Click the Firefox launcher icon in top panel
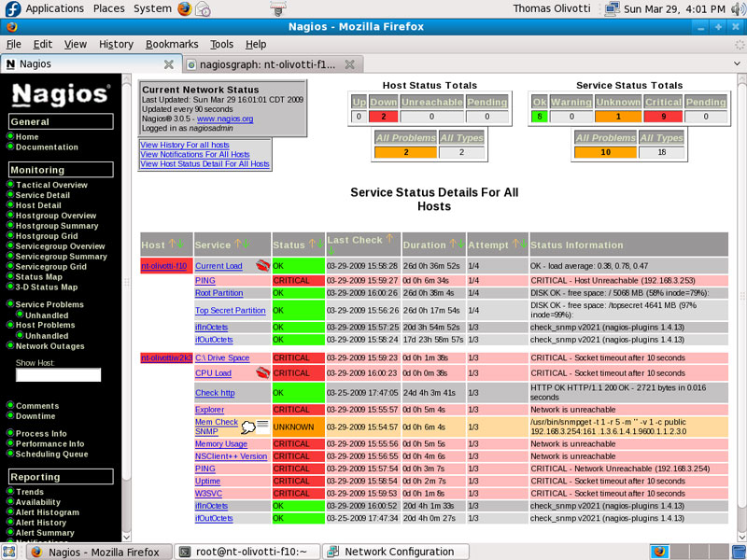The image size is (747, 560). coord(184,8)
